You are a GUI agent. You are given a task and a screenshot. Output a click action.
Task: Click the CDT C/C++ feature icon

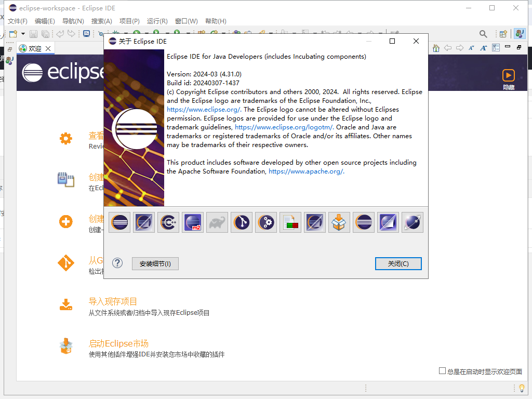click(168, 222)
